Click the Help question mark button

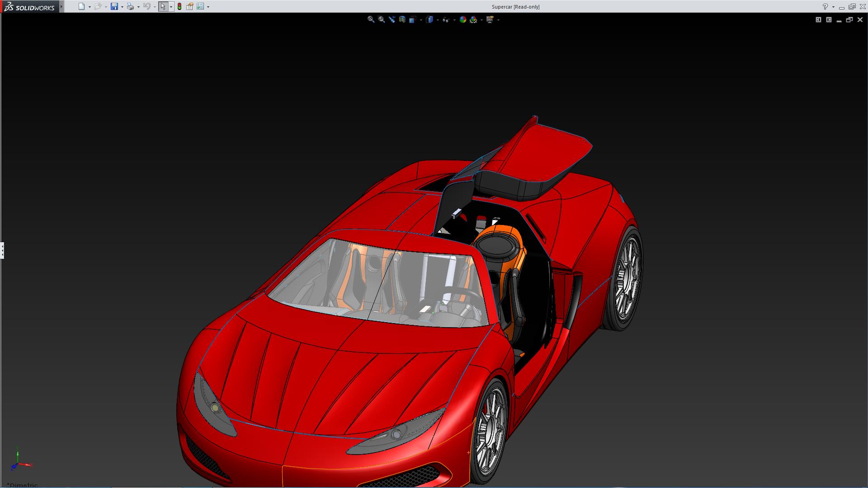point(825,6)
